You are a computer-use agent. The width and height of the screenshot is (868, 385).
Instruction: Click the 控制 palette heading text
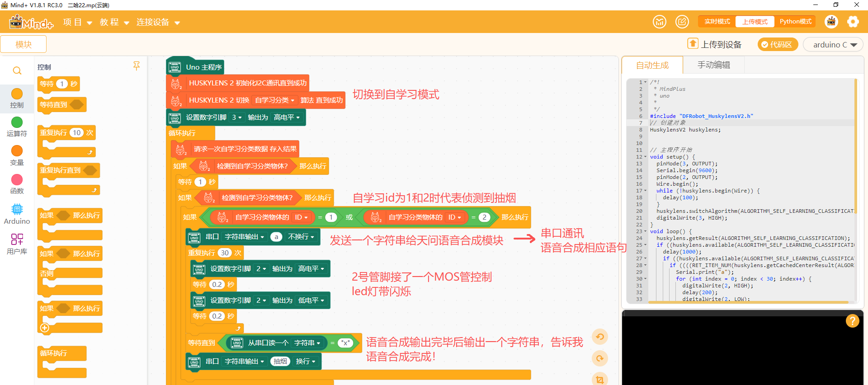(44, 67)
